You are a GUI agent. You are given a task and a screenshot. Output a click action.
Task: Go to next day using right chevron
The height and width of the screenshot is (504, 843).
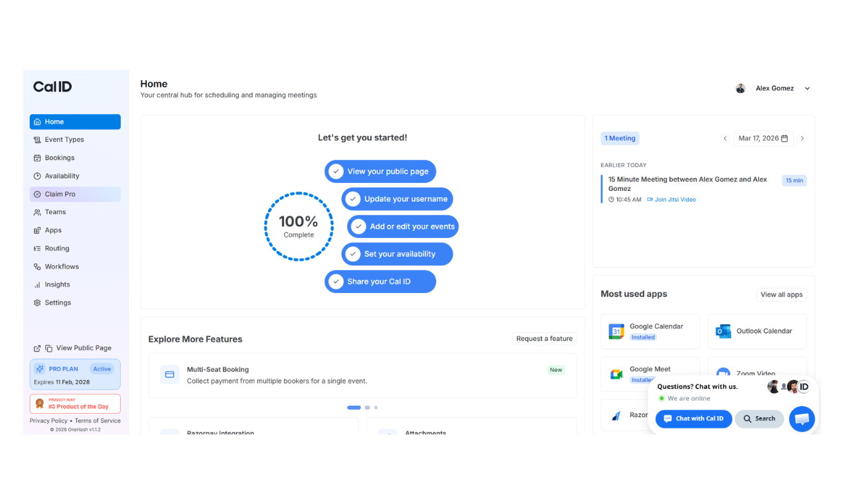(x=802, y=139)
